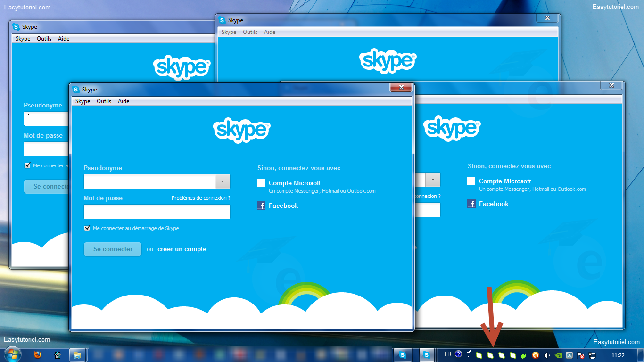Screen dimensions: 644x362
Task: Open the house-shaped pinned taskbar icon
Action: click(x=58, y=355)
